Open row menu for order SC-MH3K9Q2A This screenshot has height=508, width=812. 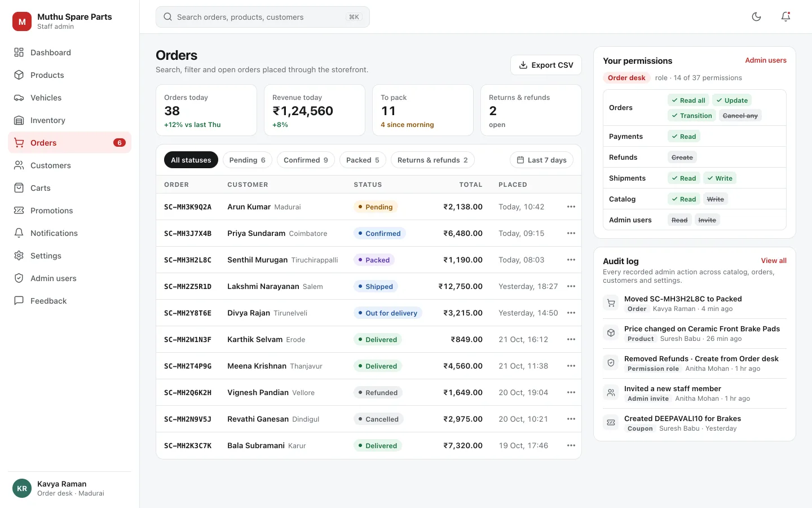point(571,207)
